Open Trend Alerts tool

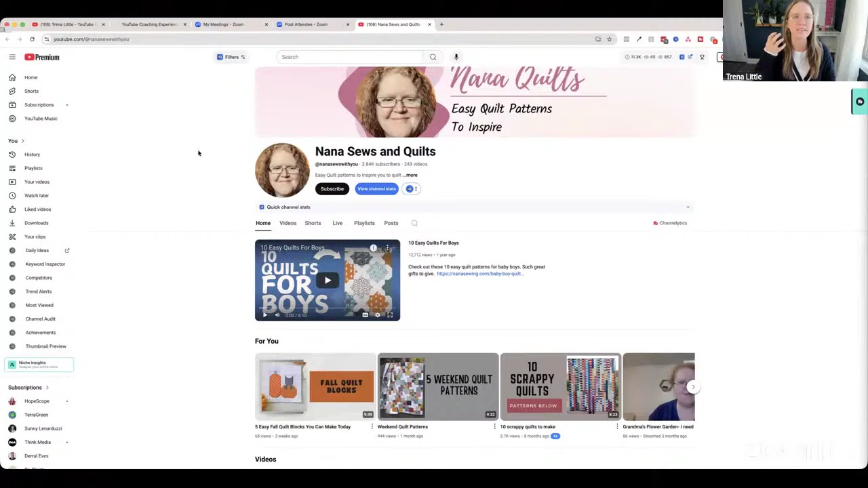pos(38,291)
